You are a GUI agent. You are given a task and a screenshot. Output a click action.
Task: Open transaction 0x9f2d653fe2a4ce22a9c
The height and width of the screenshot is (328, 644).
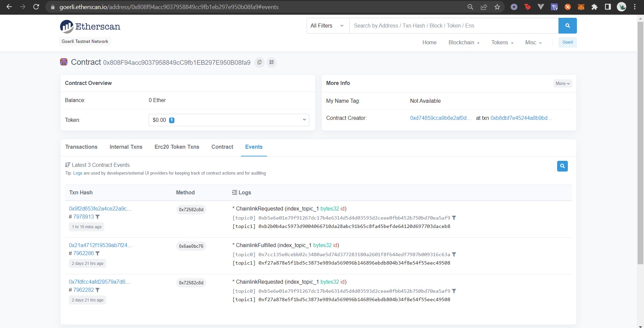pyautogui.click(x=100, y=208)
